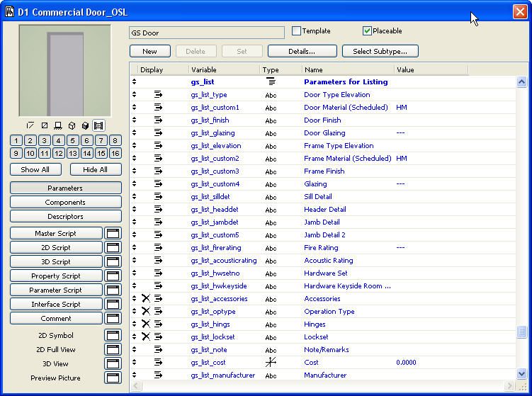Open Preview Picture window icon

pyautogui.click(x=113, y=378)
